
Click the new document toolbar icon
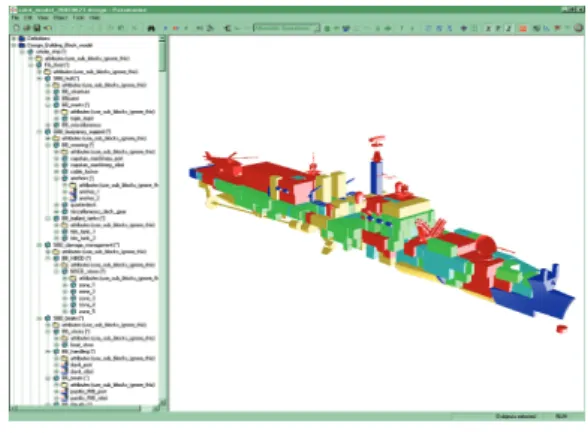point(16,28)
